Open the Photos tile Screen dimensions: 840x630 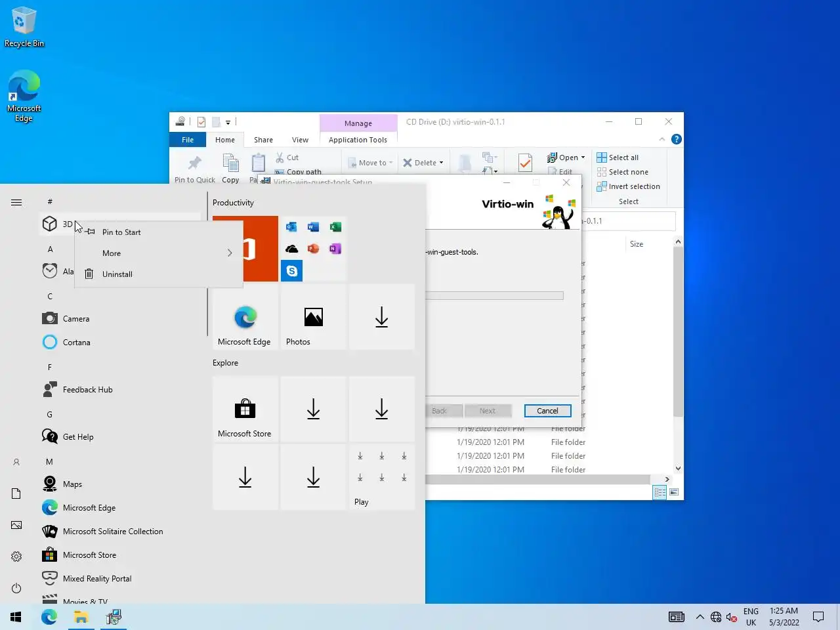pos(314,317)
